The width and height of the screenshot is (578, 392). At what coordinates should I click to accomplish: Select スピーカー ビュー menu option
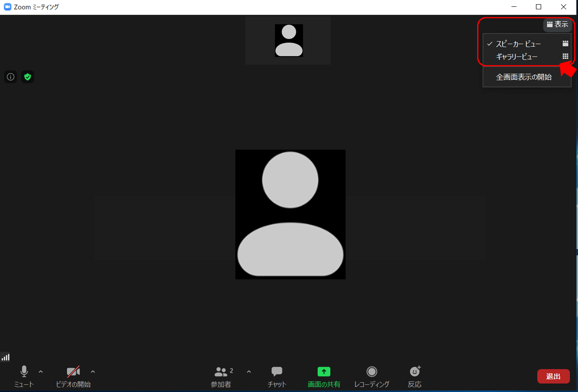coord(527,44)
